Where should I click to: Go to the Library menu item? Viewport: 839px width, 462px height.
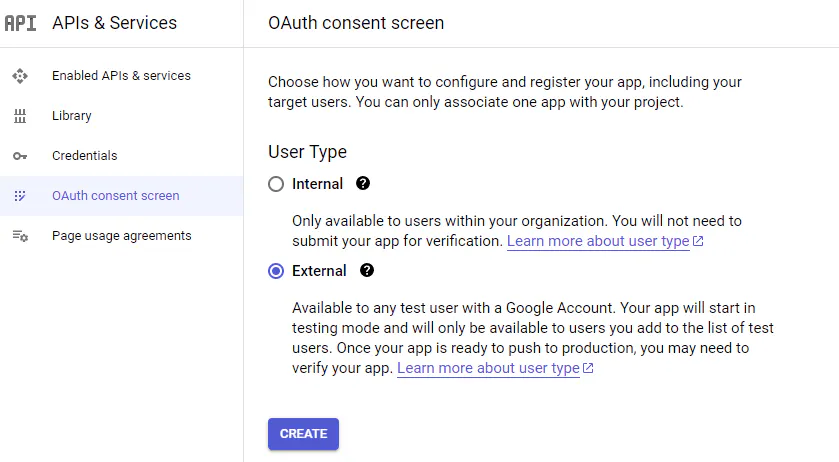coord(72,116)
